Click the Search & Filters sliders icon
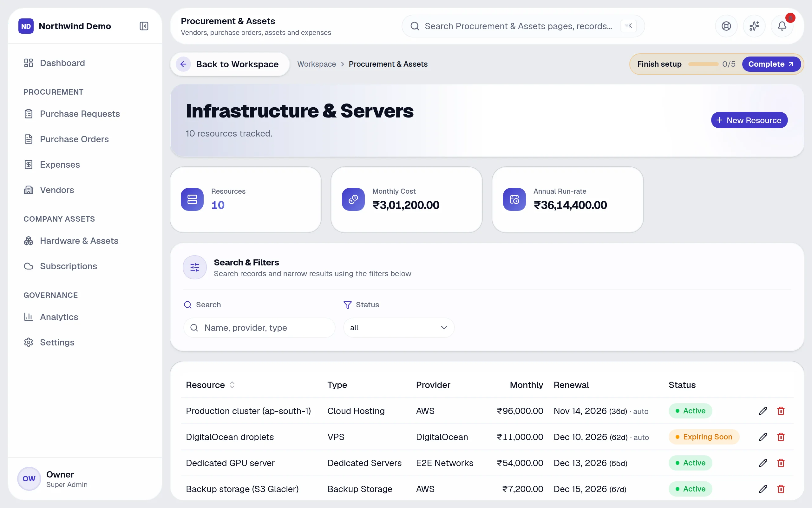 pyautogui.click(x=195, y=267)
